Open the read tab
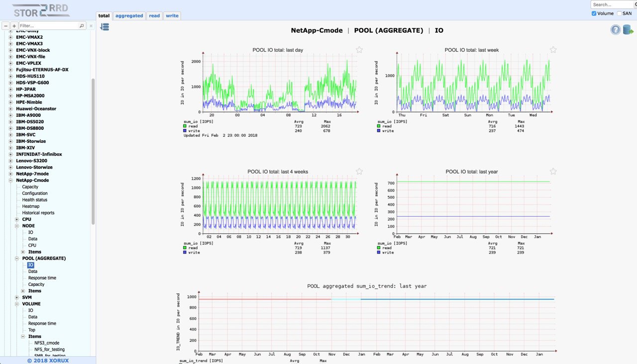This screenshot has width=637, height=364. [x=155, y=16]
